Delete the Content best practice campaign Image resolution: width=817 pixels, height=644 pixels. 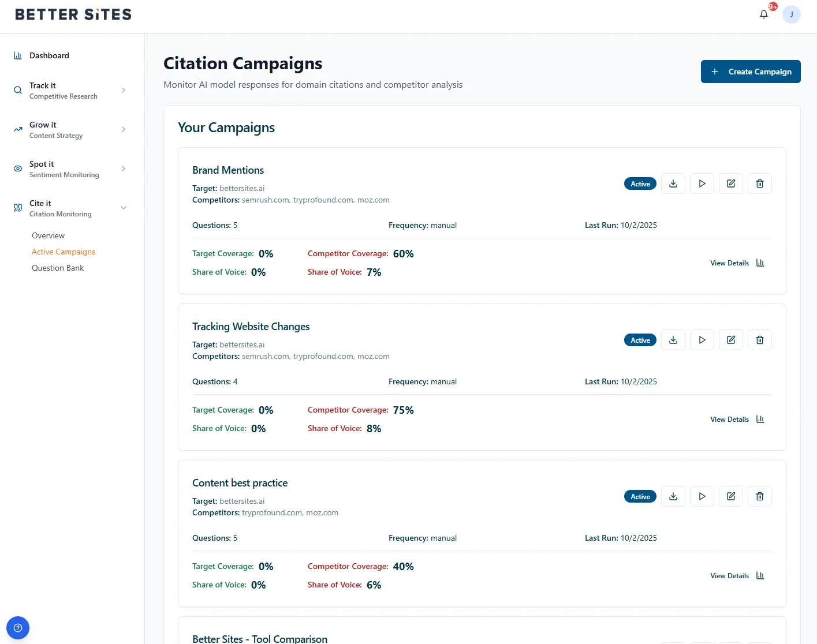tap(759, 496)
